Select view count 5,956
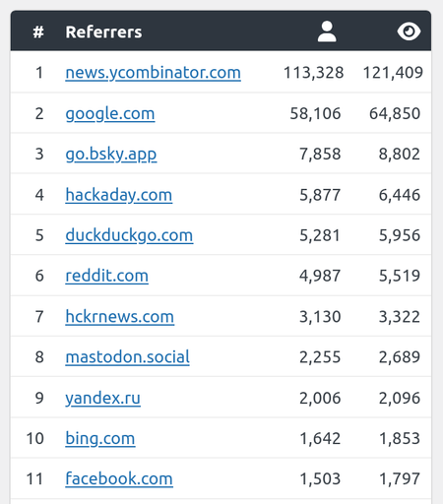 click(x=400, y=235)
